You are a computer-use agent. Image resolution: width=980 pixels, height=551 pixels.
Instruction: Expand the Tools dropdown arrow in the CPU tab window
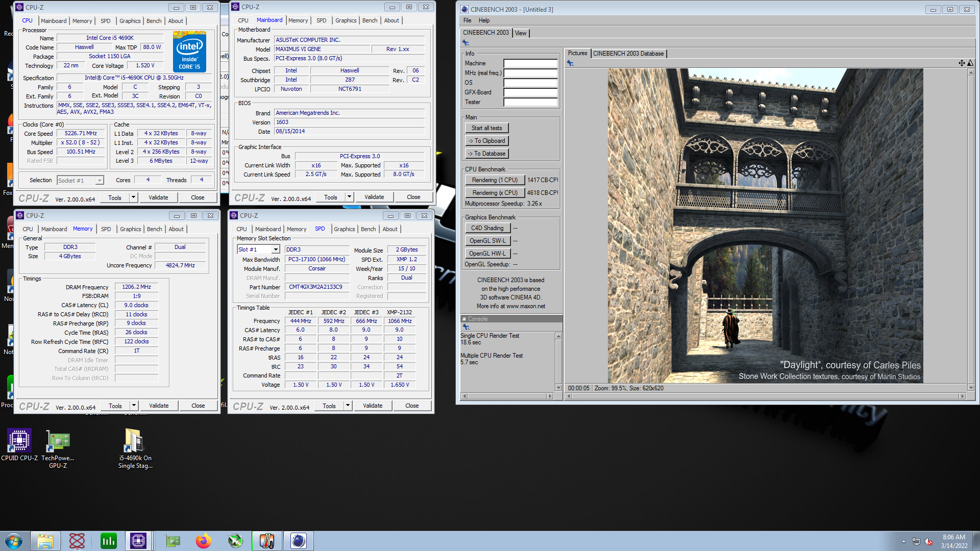coord(133,197)
